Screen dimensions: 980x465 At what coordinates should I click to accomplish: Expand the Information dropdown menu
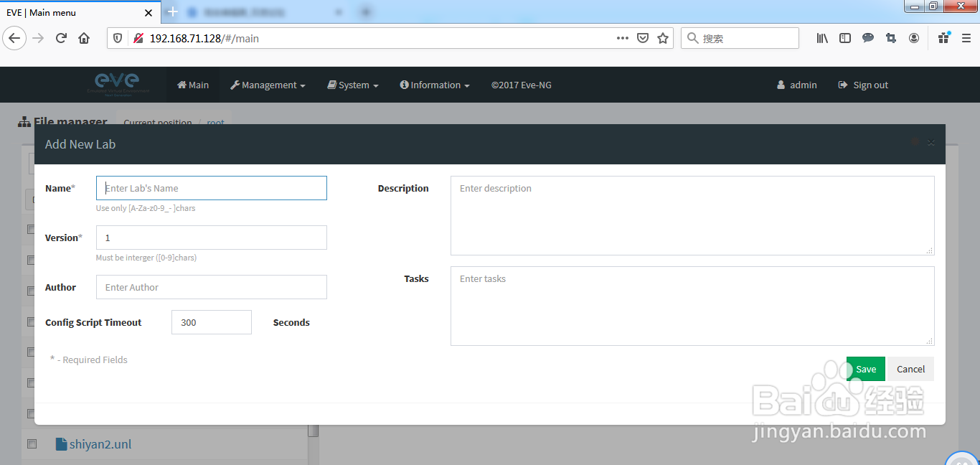[435, 85]
